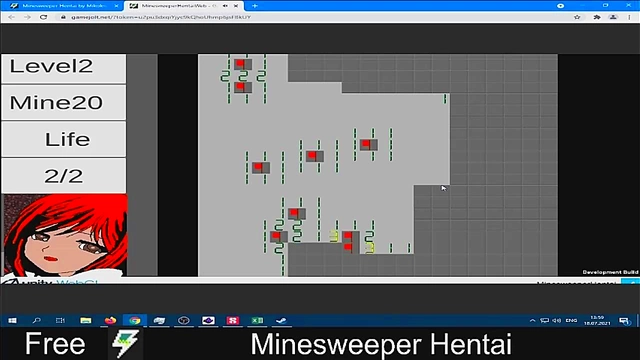The image size is (640, 360).
Task: Switch to Chrome on the taskbar
Action: tap(135, 320)
